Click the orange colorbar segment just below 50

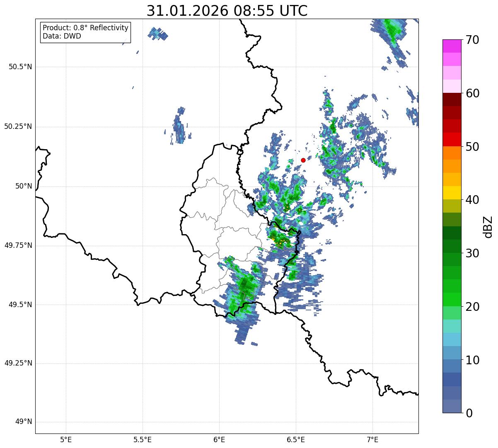pyautogui.click(x=452, y=153)
